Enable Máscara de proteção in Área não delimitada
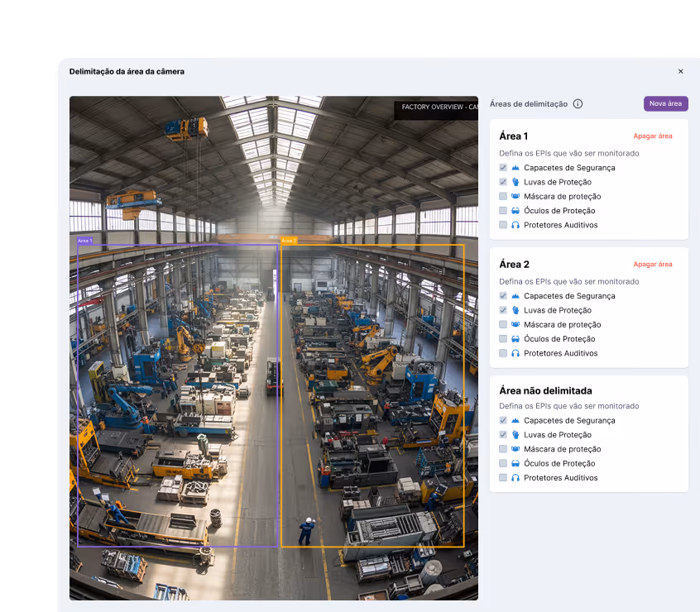700x612 pixels. (503, 449)
